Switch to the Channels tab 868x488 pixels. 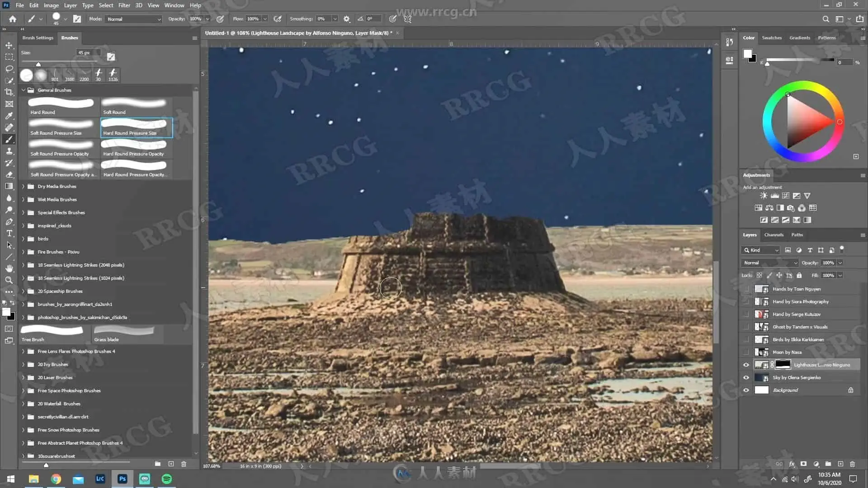pyautogui.click(x=774, y=235)
